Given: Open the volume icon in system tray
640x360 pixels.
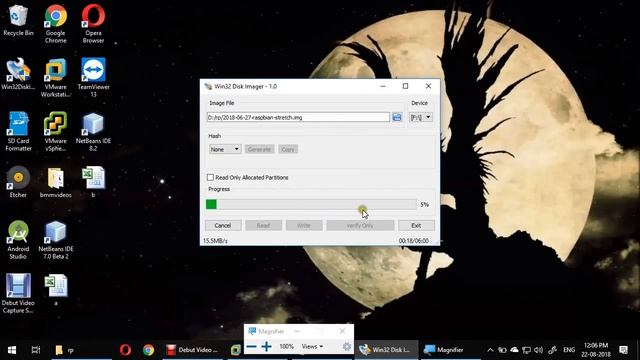Looking at the screenshot, I should (539, 350).
